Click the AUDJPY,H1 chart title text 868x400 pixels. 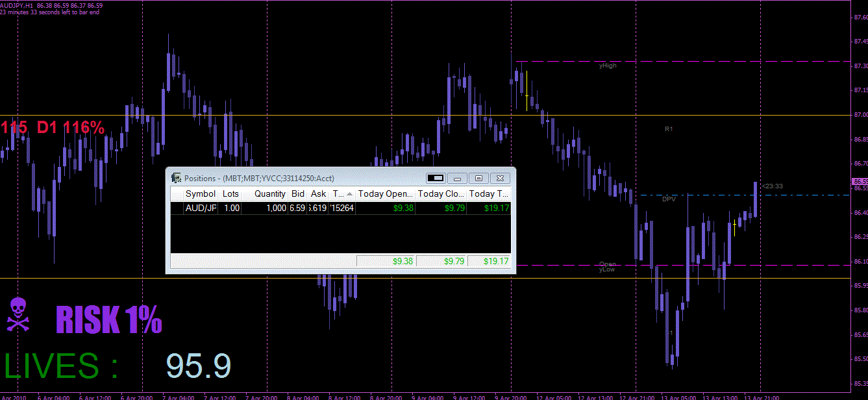click(17, 6)
